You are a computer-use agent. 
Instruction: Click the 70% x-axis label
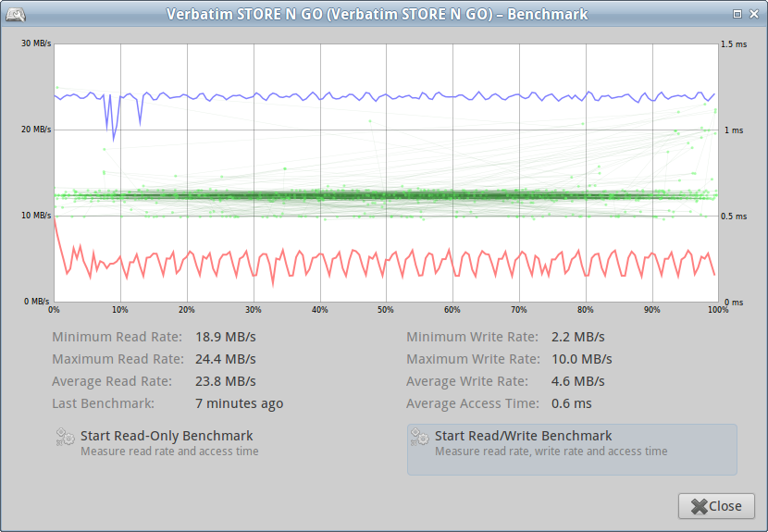pyautogui.click(x=519, y=310)
